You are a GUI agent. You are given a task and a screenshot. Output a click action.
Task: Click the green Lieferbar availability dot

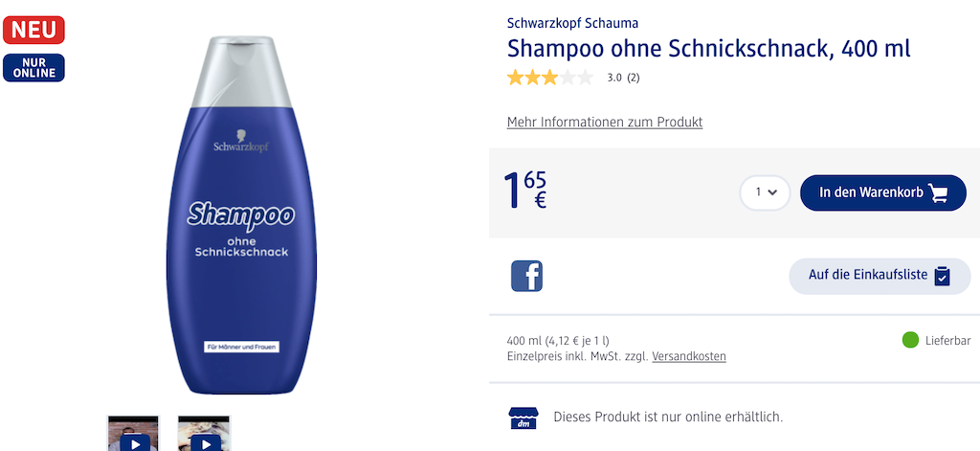910,340
